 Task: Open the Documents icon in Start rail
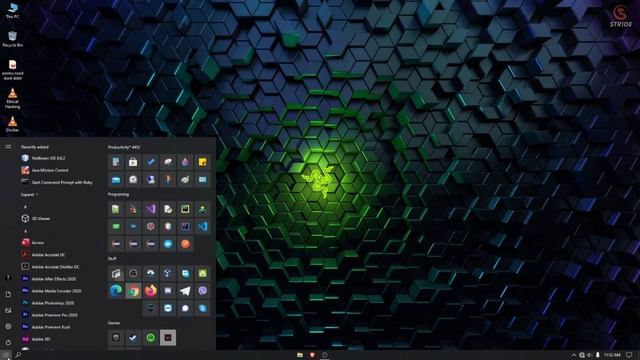(x=8, y=294)
